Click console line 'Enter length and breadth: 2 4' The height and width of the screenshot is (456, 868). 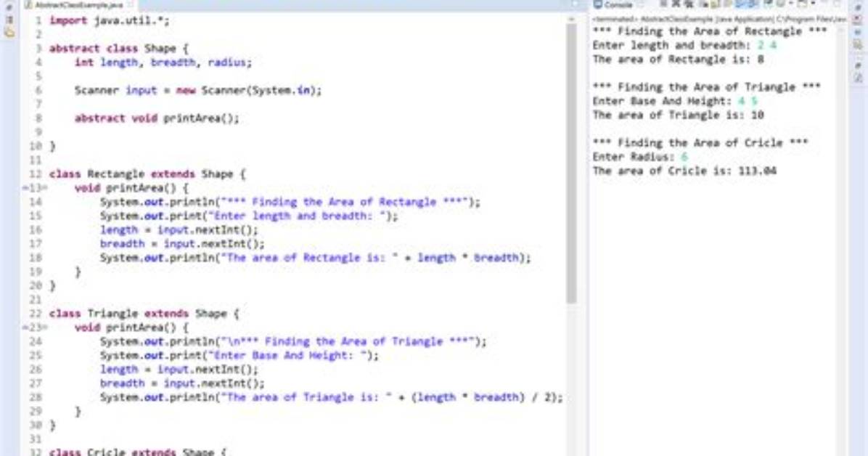click(685, 46)
